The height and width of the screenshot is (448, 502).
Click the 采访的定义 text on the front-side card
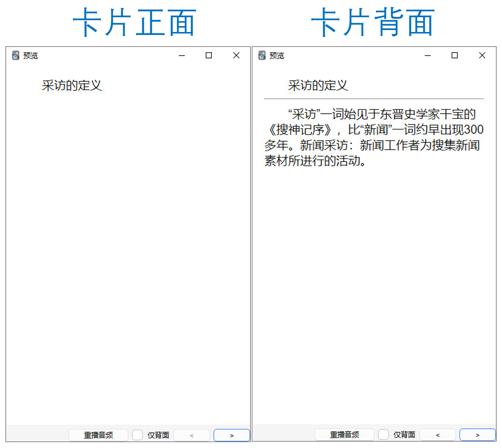(x=72, y=86)
